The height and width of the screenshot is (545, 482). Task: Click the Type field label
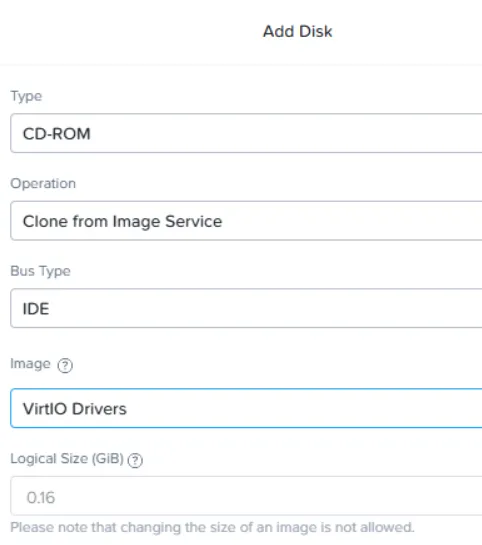tap(26, 96)
